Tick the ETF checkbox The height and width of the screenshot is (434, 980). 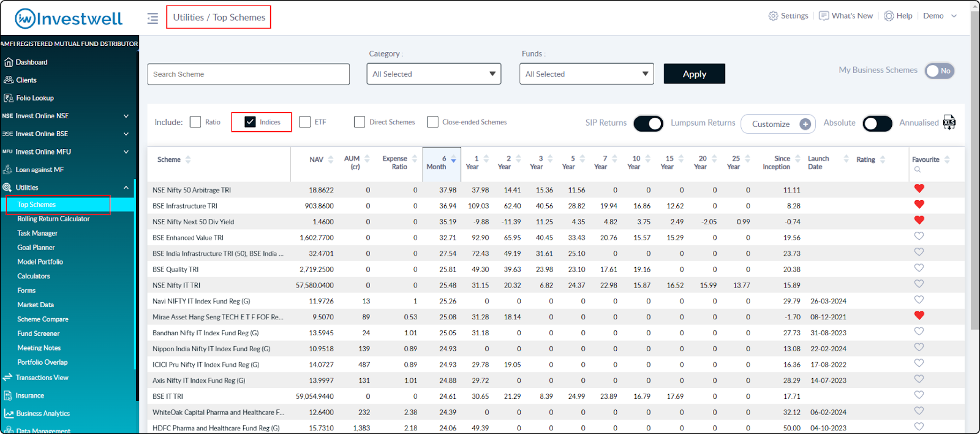point(304,122)
